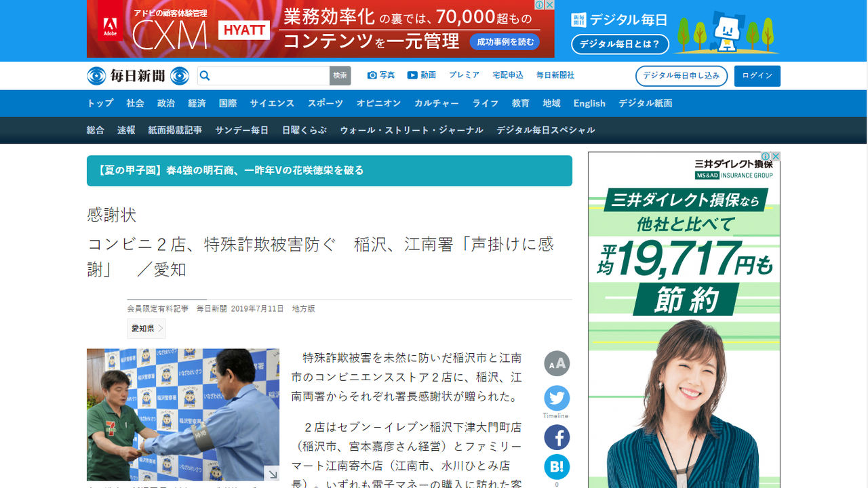868x488 pixels.
Task: Open the 国際 section
Action: point(228,103)
